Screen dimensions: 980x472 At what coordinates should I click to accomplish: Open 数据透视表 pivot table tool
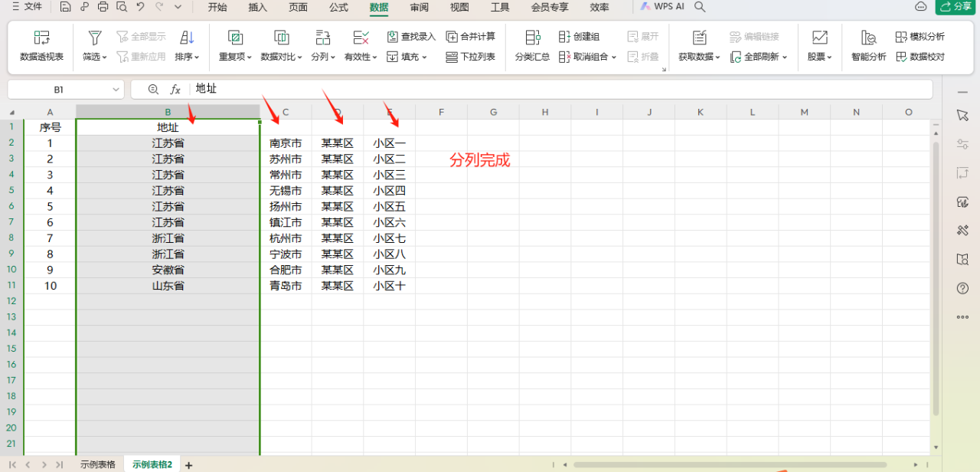42,47
